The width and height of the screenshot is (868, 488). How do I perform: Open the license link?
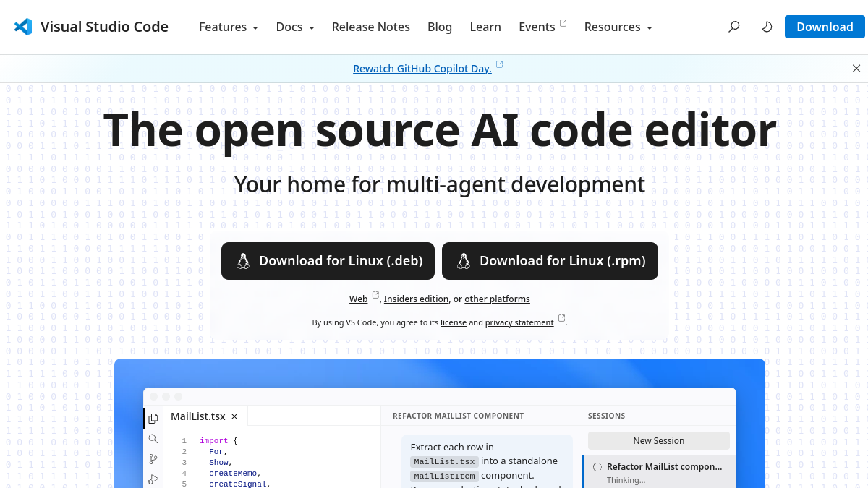454,322
